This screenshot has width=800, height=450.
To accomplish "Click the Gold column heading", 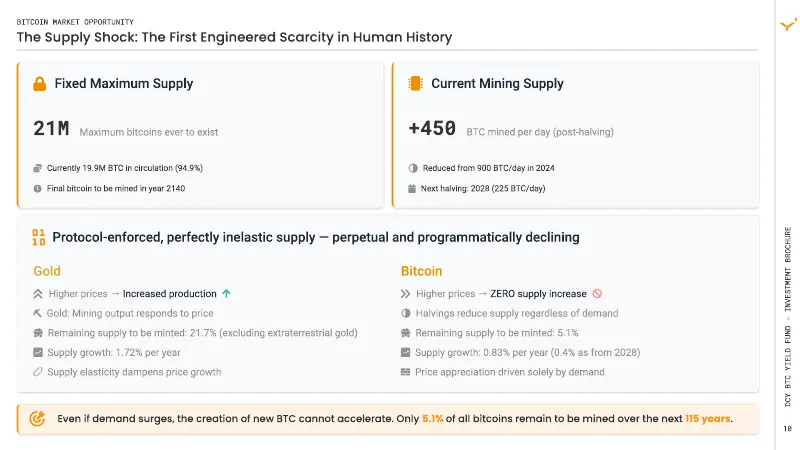I will point(47,271).
